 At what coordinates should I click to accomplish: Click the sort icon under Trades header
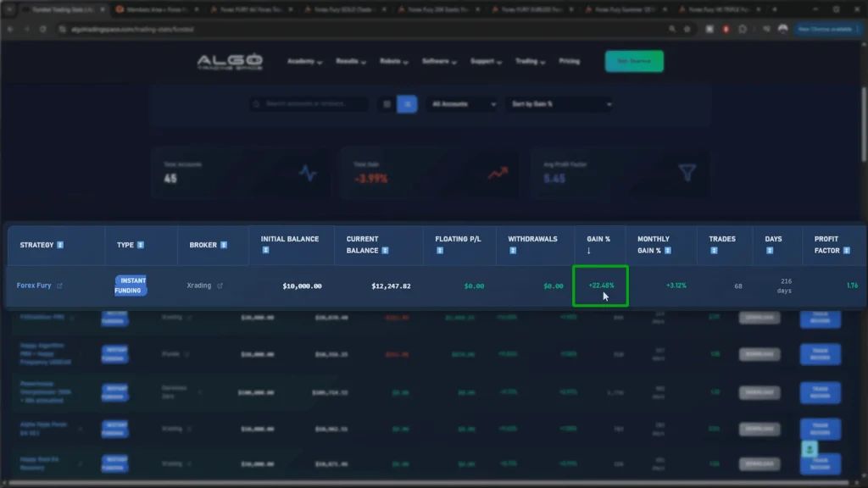point(713,251)
